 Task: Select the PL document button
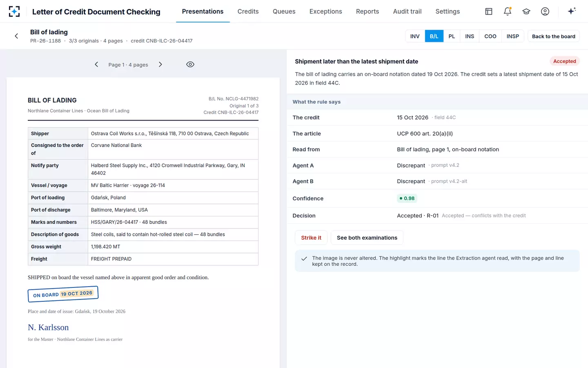point(452,36)
